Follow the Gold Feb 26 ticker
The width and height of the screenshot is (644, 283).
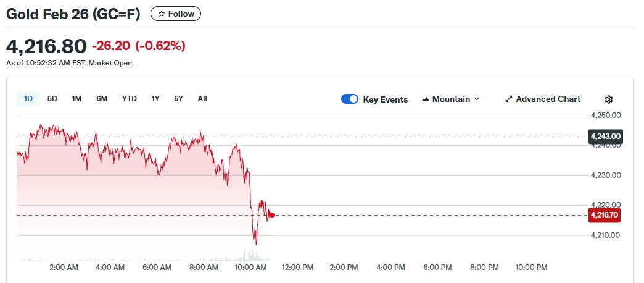[176, 14]
